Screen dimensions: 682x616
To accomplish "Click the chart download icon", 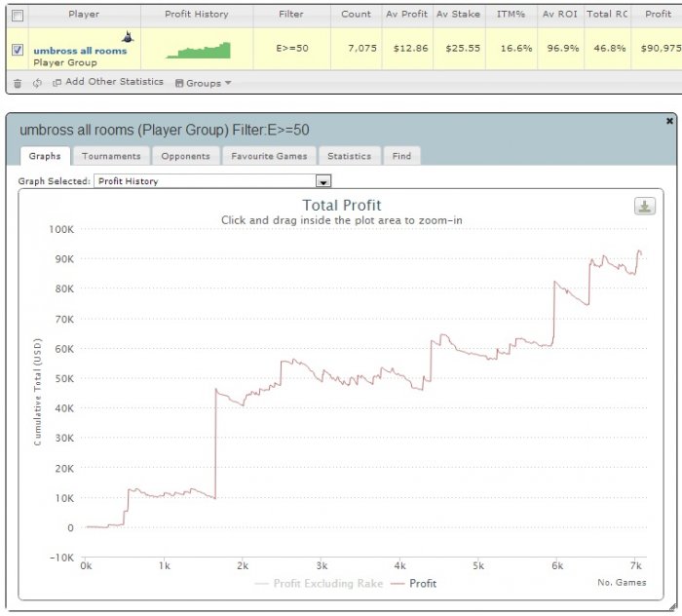I will [645, 207].
